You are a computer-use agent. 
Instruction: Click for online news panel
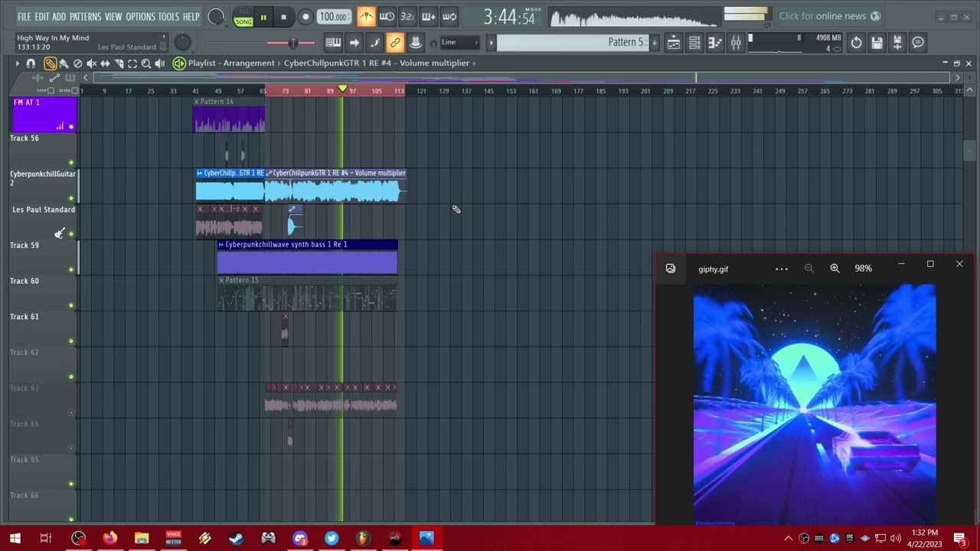(830, 16)
